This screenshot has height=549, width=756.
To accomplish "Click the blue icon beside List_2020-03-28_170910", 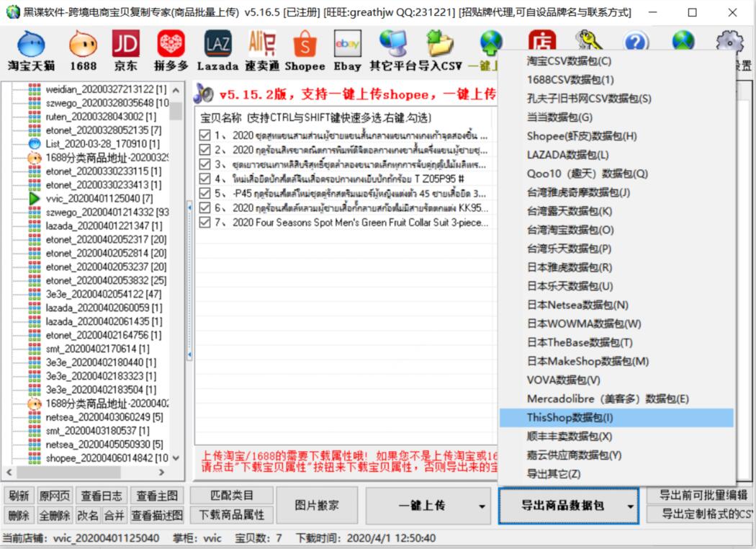I will [35, 144].
